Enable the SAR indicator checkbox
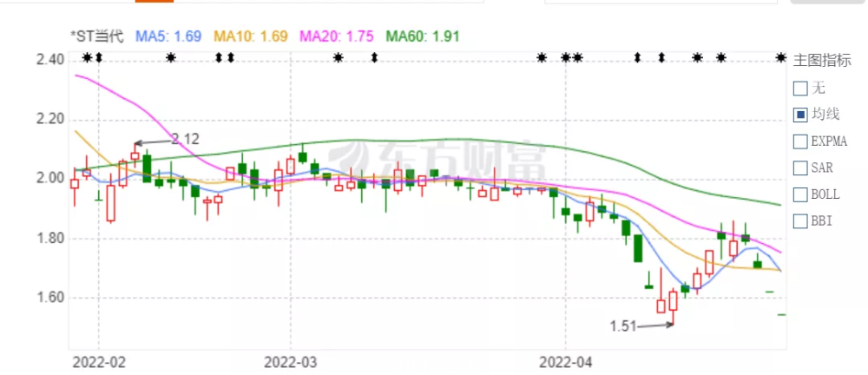868x375 pixels. [x=800, y=168]
